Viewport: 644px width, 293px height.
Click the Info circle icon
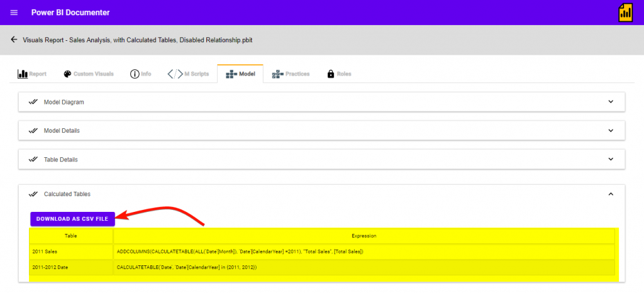coord(135,74)
